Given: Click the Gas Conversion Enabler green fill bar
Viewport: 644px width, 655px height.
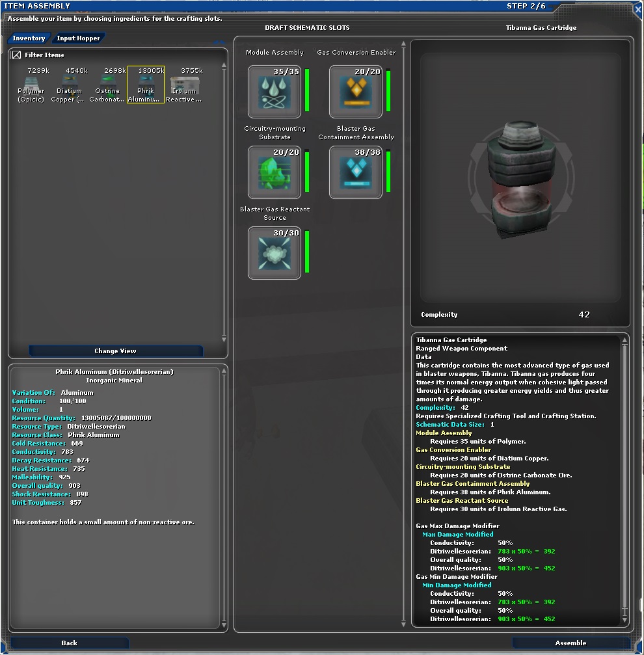Looking at the screenshot, I should [x=388, y=90].
